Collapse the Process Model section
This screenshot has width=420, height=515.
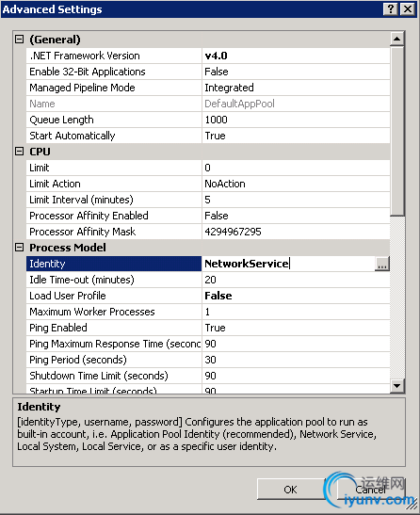click(20, 248)
